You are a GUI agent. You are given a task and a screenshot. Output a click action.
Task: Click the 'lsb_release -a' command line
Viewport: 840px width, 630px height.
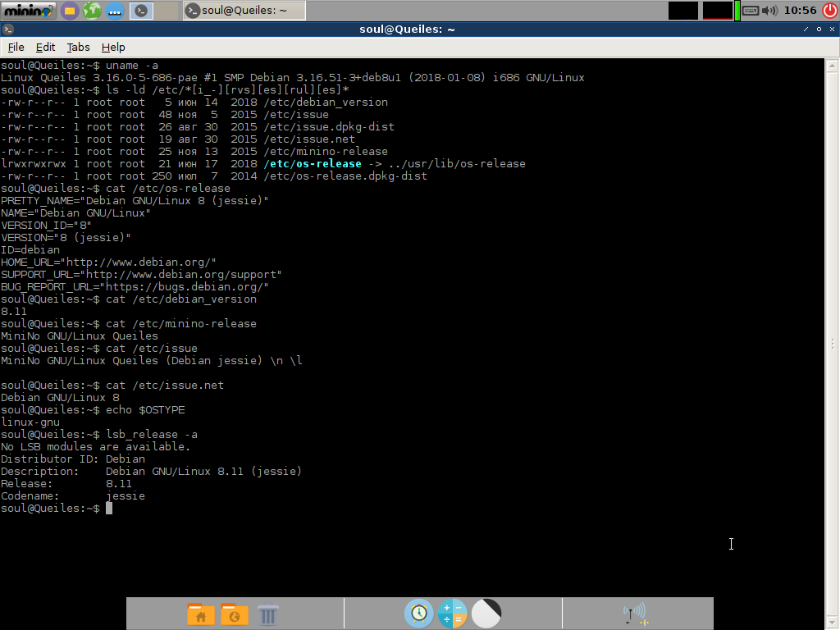click(99, 435)
